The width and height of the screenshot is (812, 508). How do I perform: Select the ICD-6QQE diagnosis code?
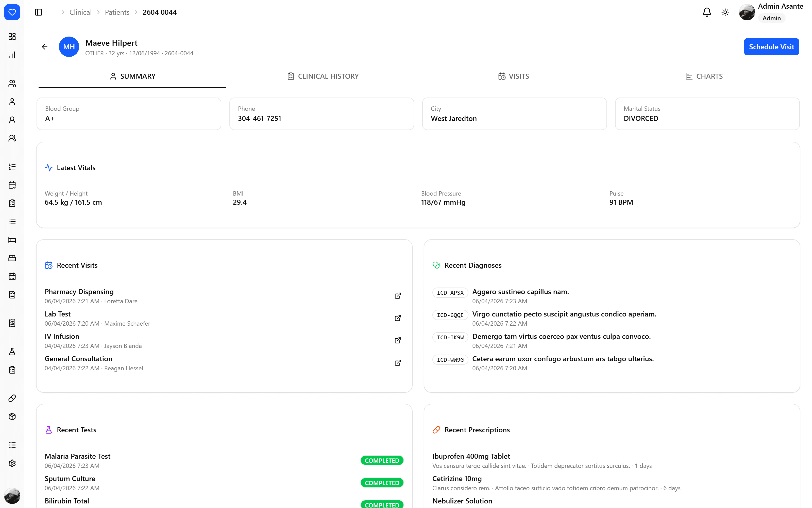click(450, 315)
